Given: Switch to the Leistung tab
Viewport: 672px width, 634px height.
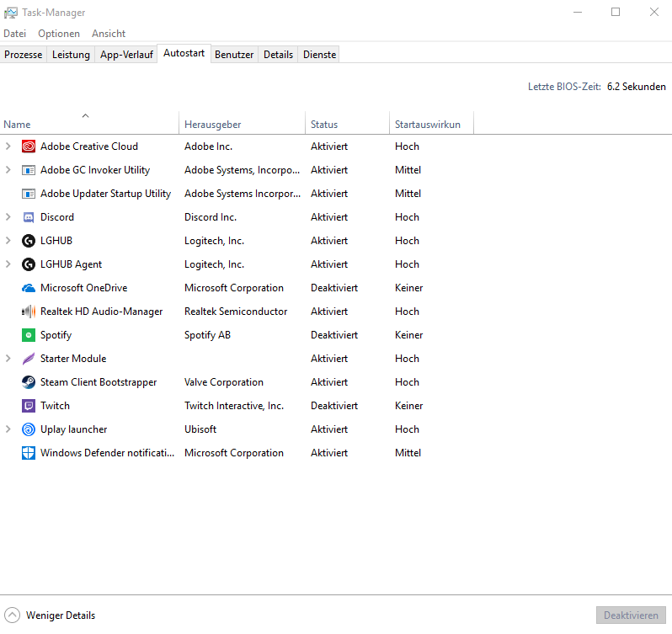Looking at the screenshot, I should [x=71, y=55].
